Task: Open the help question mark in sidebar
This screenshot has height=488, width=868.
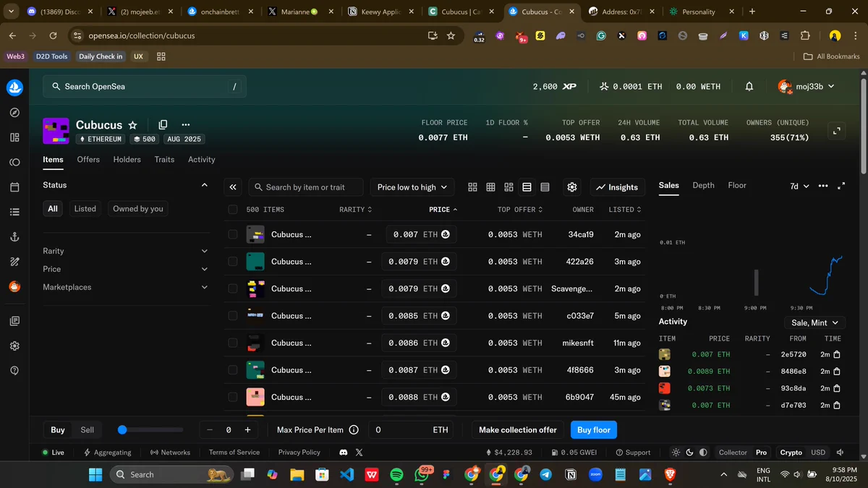Action: pos(14,370)
